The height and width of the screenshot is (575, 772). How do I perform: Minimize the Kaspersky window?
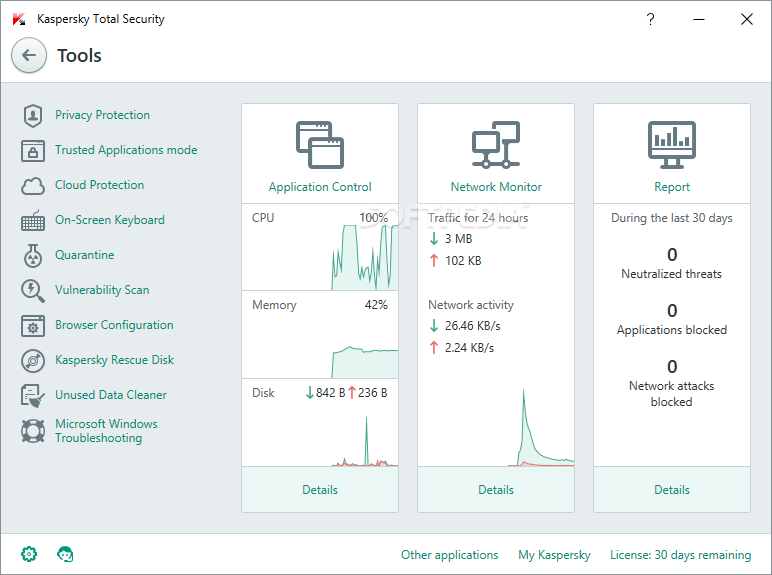699,19
